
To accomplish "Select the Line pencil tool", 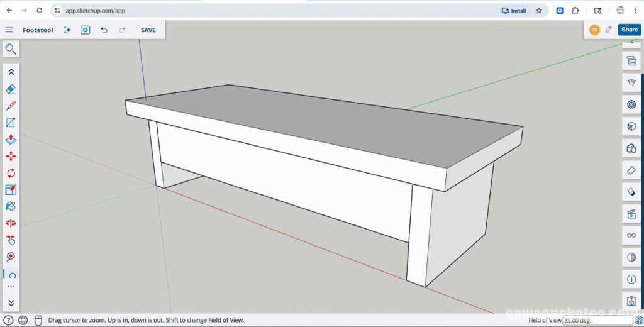I will 11,106.
